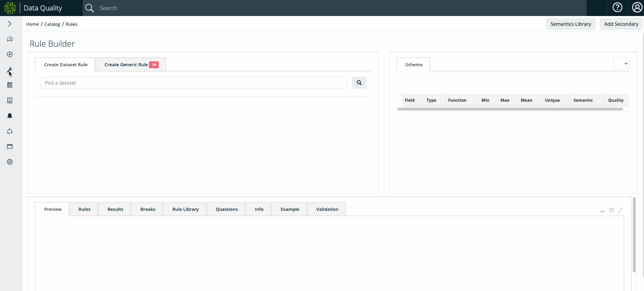Viewport: 644px width, 291px height.
Task: Click the magnifier button beside Pick a dataset
Action: tap(359, 83)
